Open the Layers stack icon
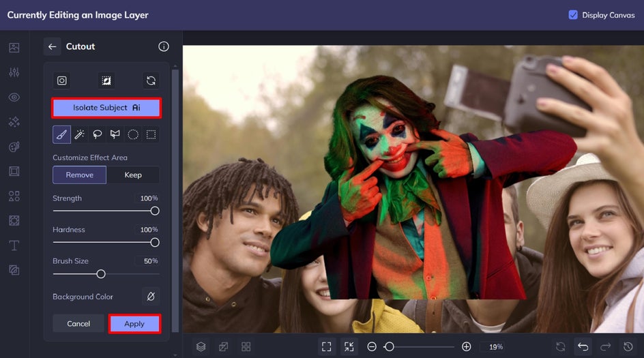Image resolution: width=644 pixels, height=358 pixels. pos(201,347)
